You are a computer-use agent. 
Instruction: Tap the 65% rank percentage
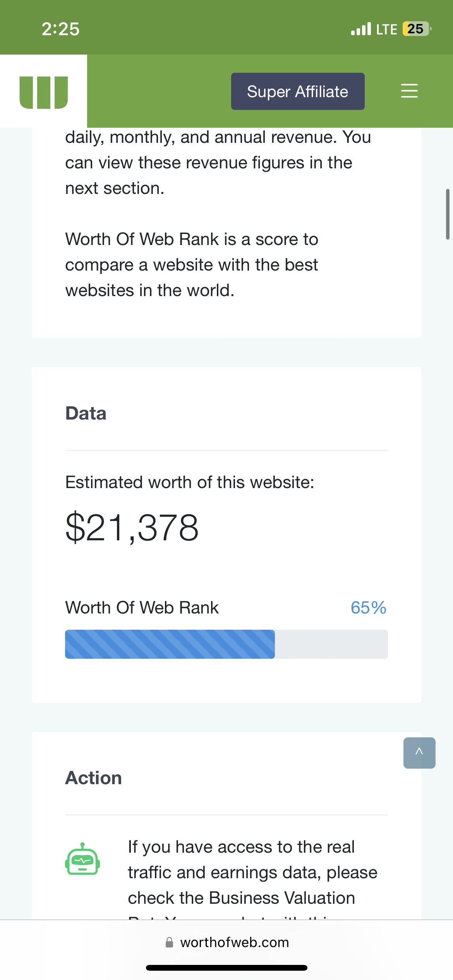pyautogui.click(x=368, y=608)
